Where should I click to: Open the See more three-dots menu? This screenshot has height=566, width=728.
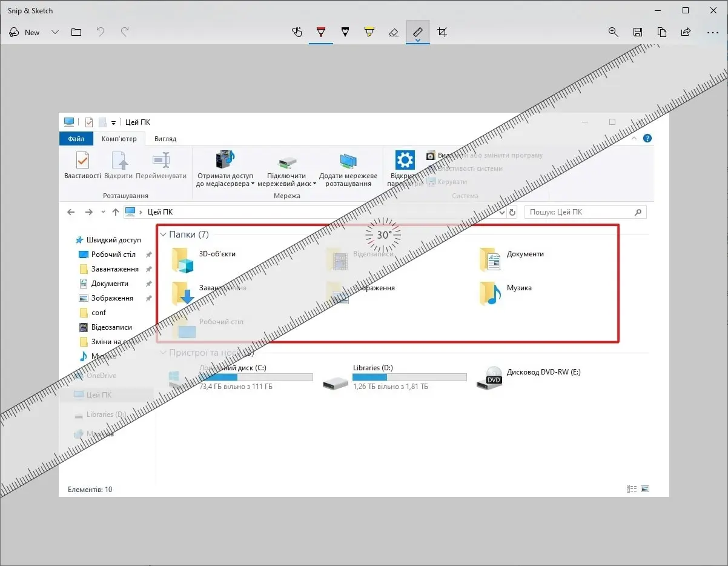pos(713,32)
